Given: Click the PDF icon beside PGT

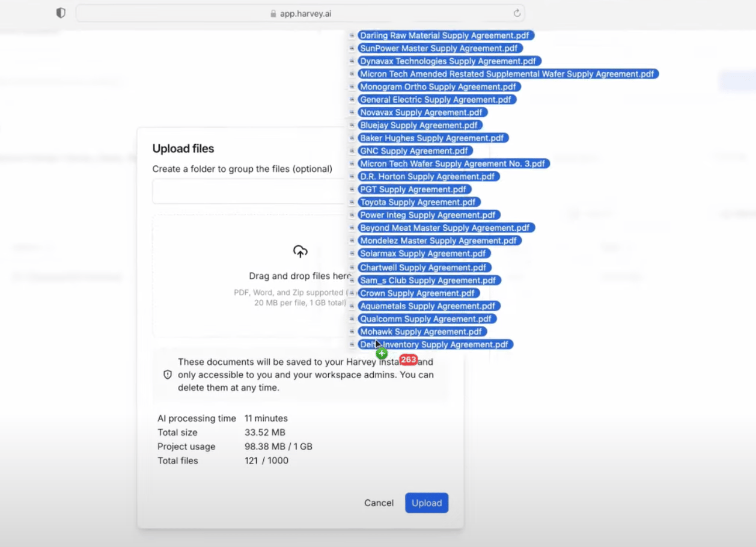Looking at the screenshot, I should pyautogui.click(x=352, y=189).
